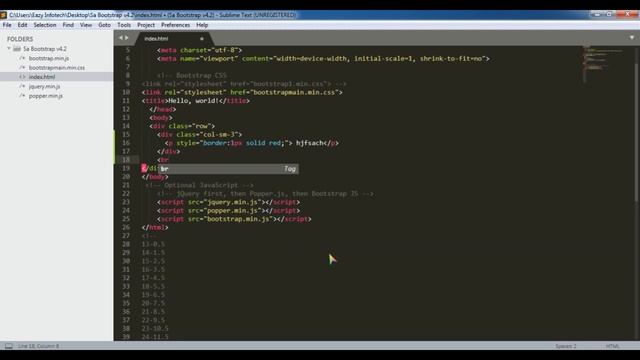
Task: Open the Edit menu
Action: click(22, 25)
